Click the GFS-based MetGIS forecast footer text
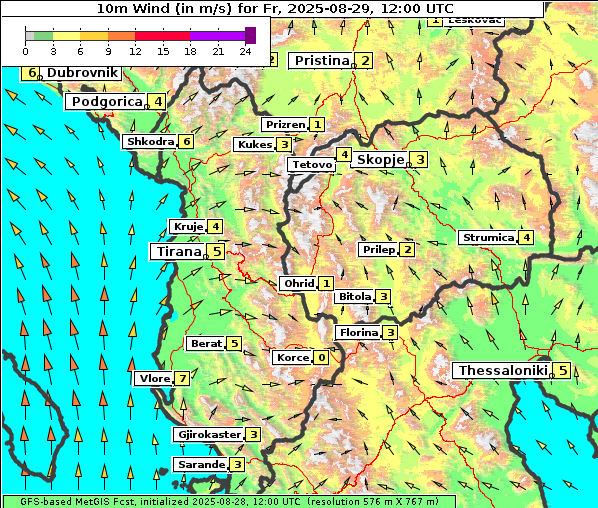This screenshot has width=598, height=508. tap(230, 501)
